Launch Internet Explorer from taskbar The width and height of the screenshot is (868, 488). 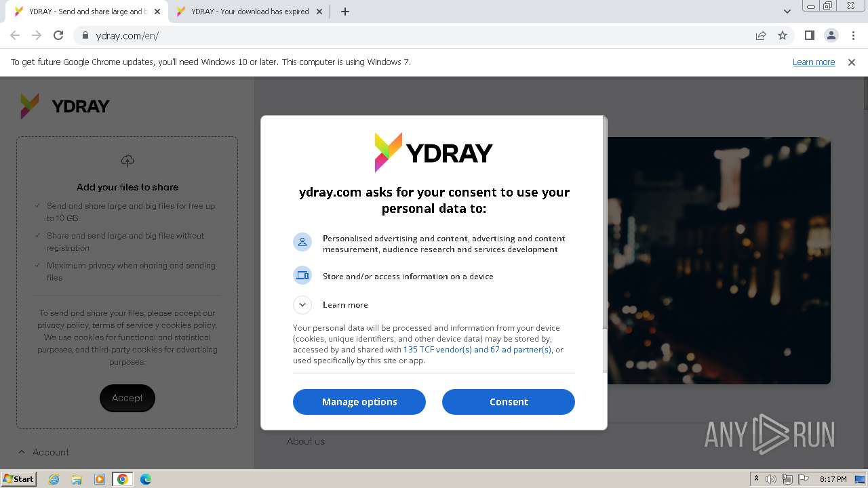tap(54, 479)
